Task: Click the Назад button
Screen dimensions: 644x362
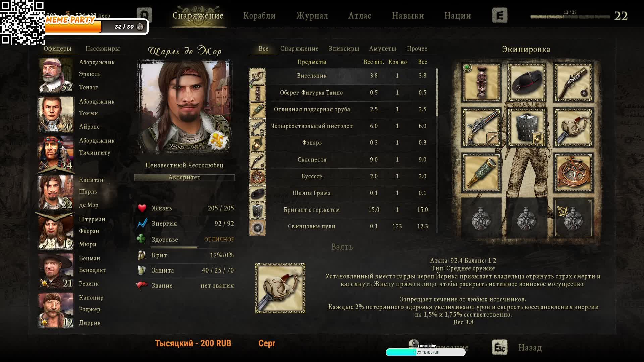Action: [530, 348]
